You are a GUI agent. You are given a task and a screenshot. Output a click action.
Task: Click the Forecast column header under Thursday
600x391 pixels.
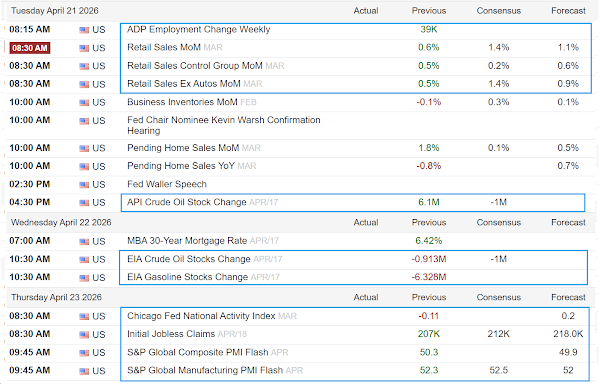pos(568,297)
